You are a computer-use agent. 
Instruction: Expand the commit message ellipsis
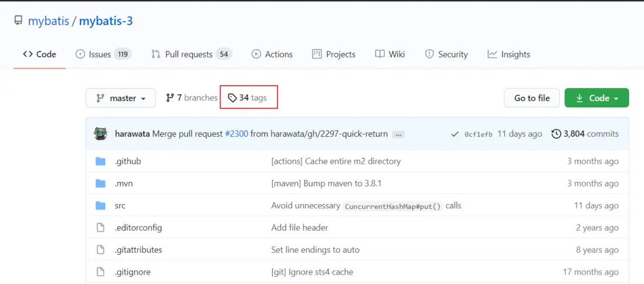(398, 134)
